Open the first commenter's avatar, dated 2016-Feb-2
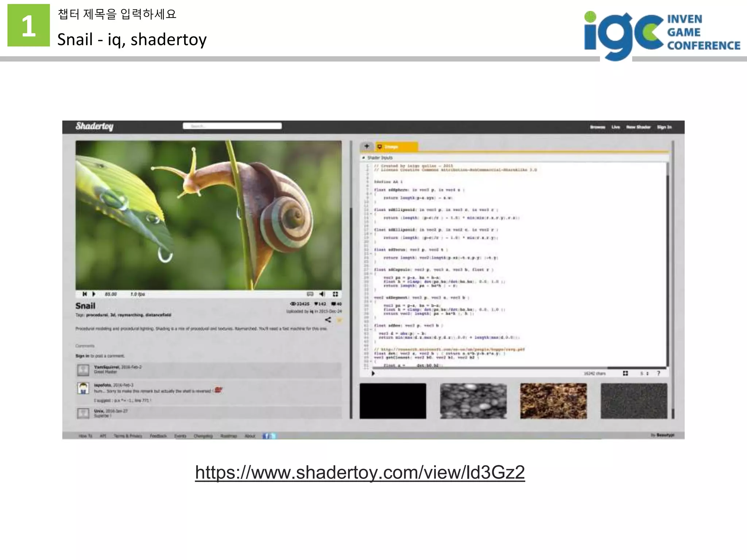The image size is (747, 560). point(83,370)
